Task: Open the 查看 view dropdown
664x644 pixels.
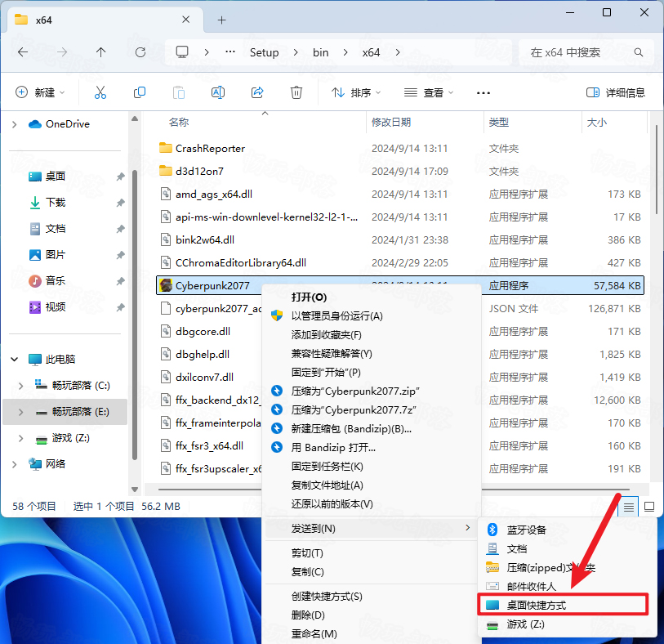Action: [429, 92]
